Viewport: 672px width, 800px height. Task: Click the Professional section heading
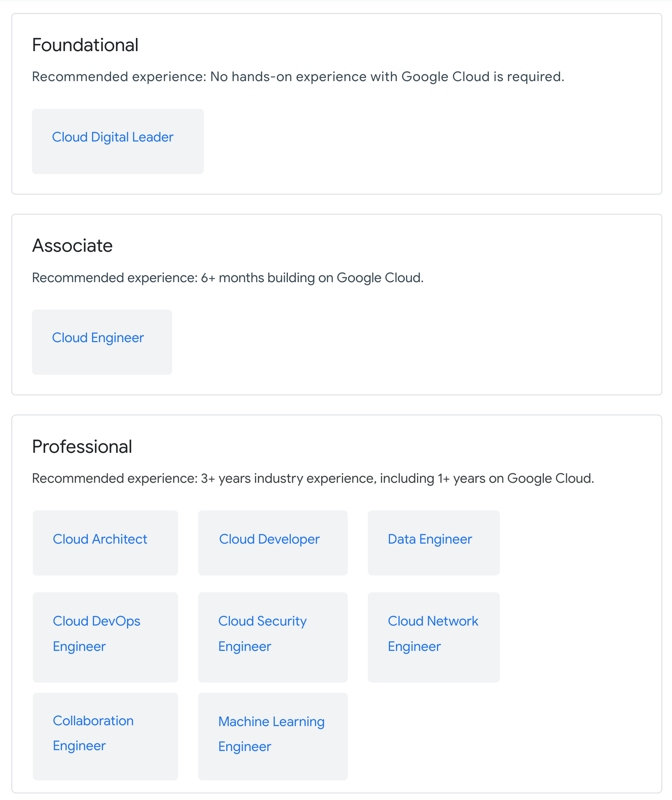pos(82,447)
